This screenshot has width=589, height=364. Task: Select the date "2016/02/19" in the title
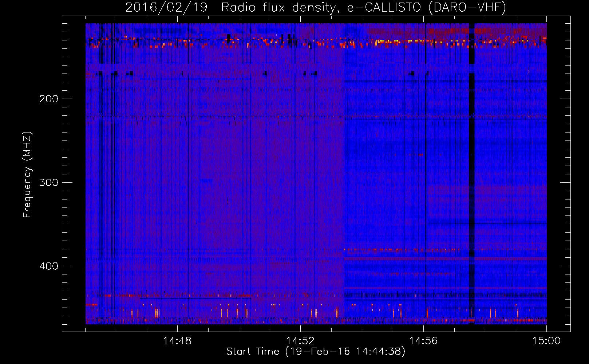click(x=166, y=7)
